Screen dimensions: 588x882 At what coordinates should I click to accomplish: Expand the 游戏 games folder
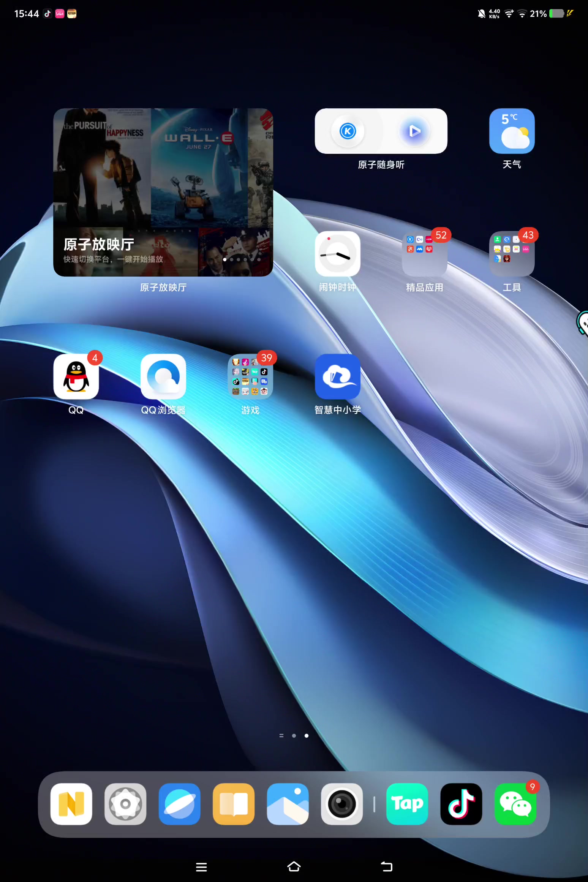[250, 377]
